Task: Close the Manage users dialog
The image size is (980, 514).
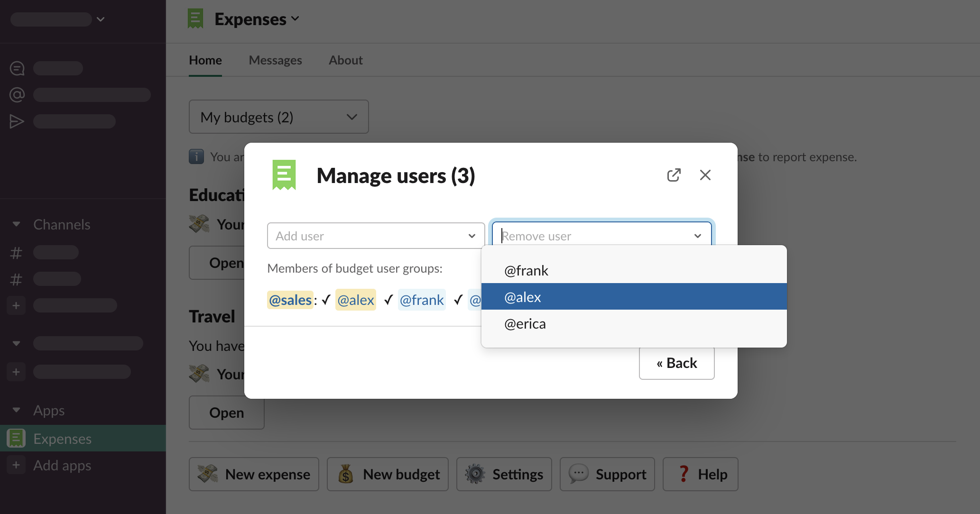Action: tap(705, 175)
